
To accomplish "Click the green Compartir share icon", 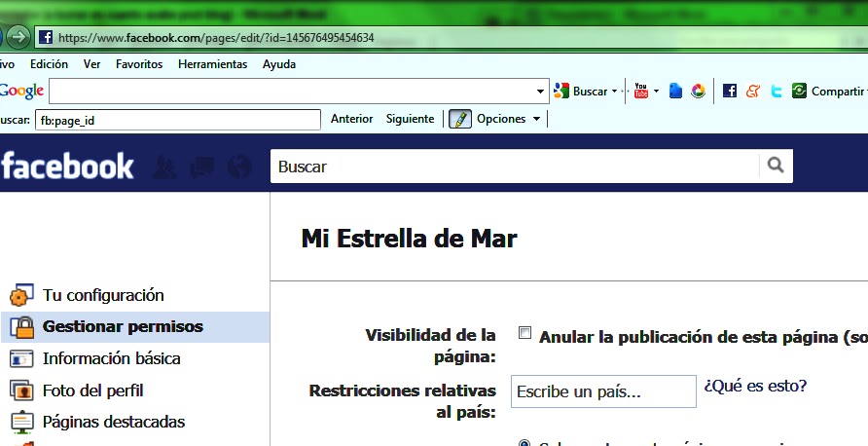I will [799, 91].
